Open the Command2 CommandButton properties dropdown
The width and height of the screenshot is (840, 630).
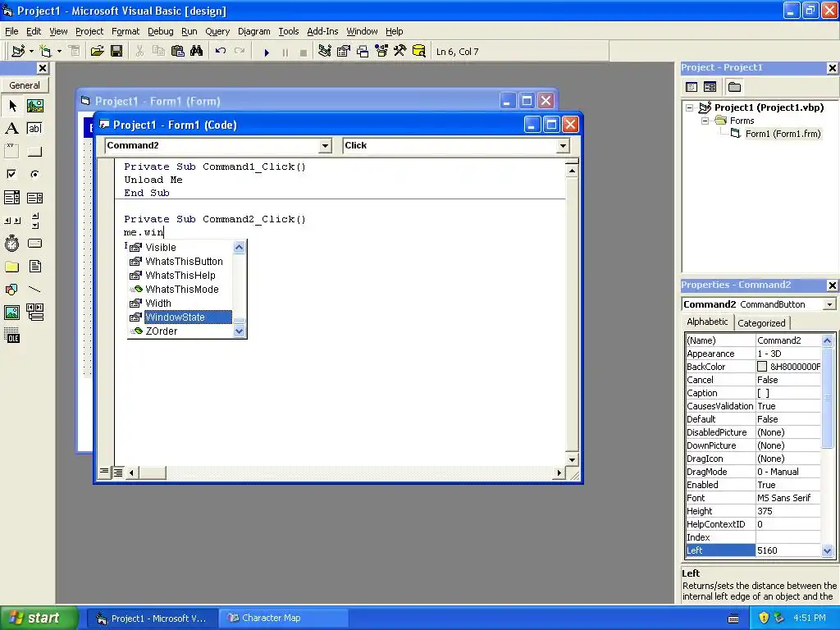[829, 304]
